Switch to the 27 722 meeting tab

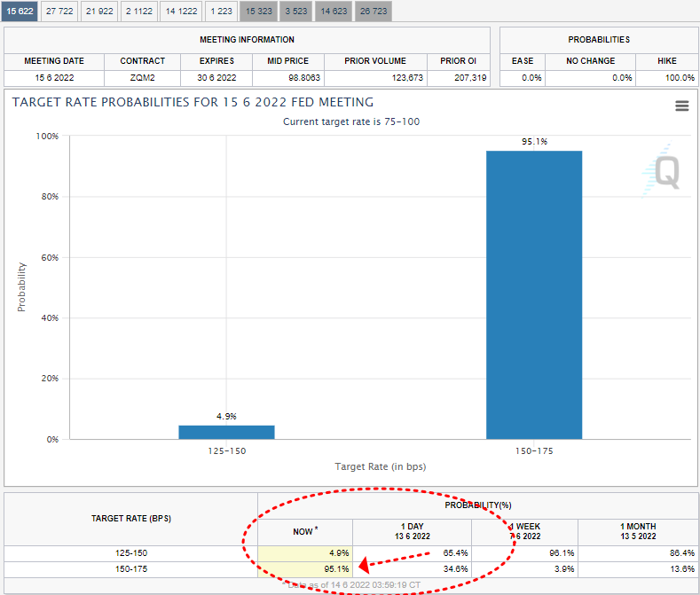click(x=59, y=12)
